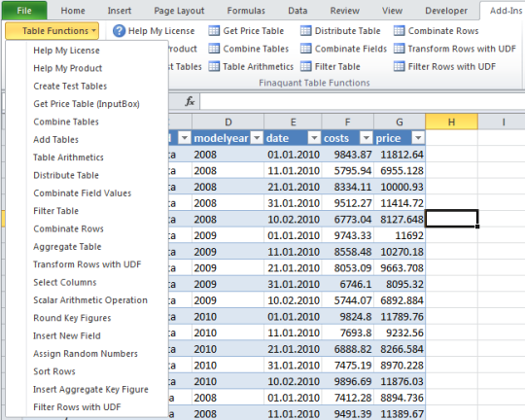
Task: Open the date column filter dropdown
Action: (x=314, y=138)
